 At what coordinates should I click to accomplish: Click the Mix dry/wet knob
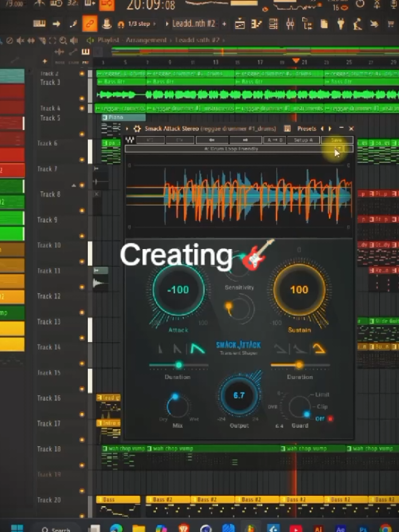[178, 406]
